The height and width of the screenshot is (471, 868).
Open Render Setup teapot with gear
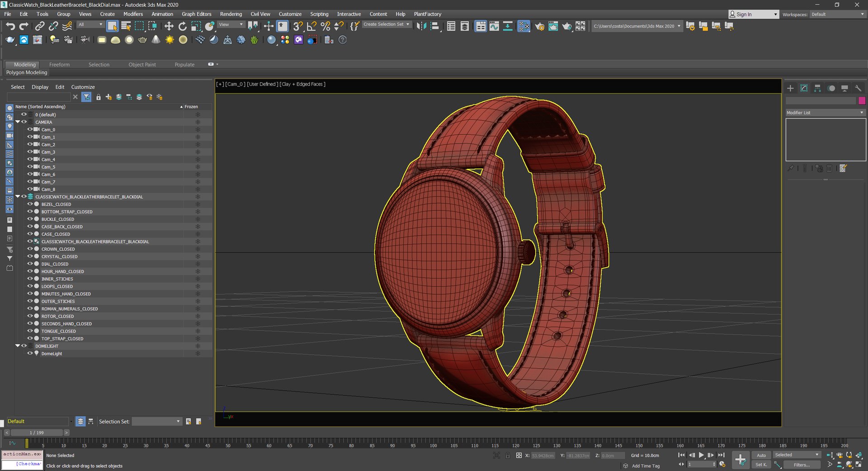(x=539, y=26)
